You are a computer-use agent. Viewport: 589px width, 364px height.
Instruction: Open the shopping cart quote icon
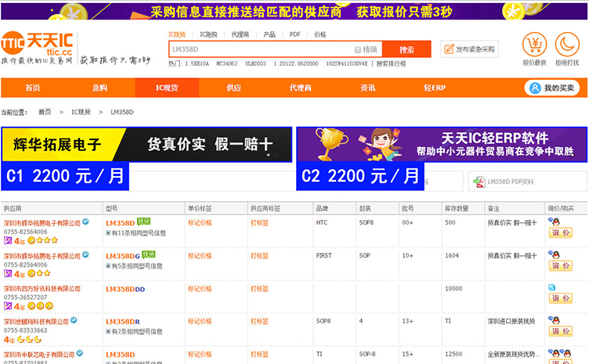(534, 45)
